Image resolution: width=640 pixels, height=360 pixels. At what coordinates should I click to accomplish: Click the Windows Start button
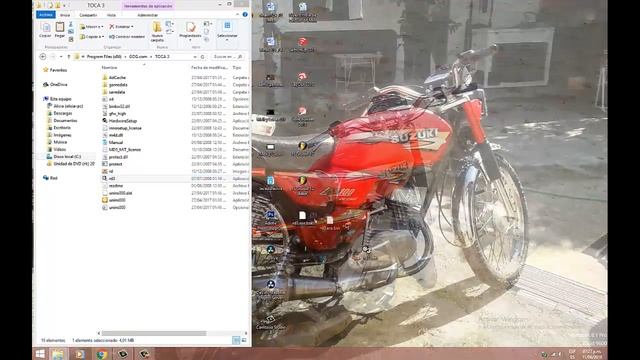(x=40, y=354)
